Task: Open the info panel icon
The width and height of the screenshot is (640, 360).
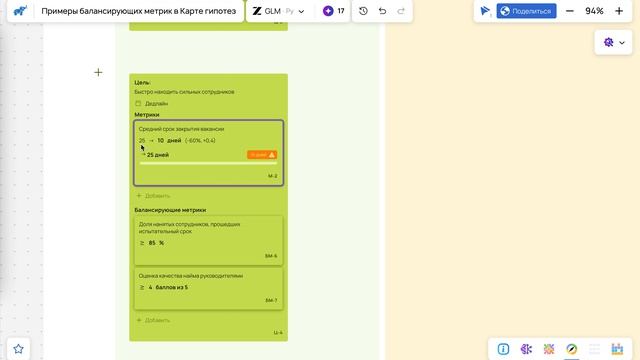Action: 503,349
